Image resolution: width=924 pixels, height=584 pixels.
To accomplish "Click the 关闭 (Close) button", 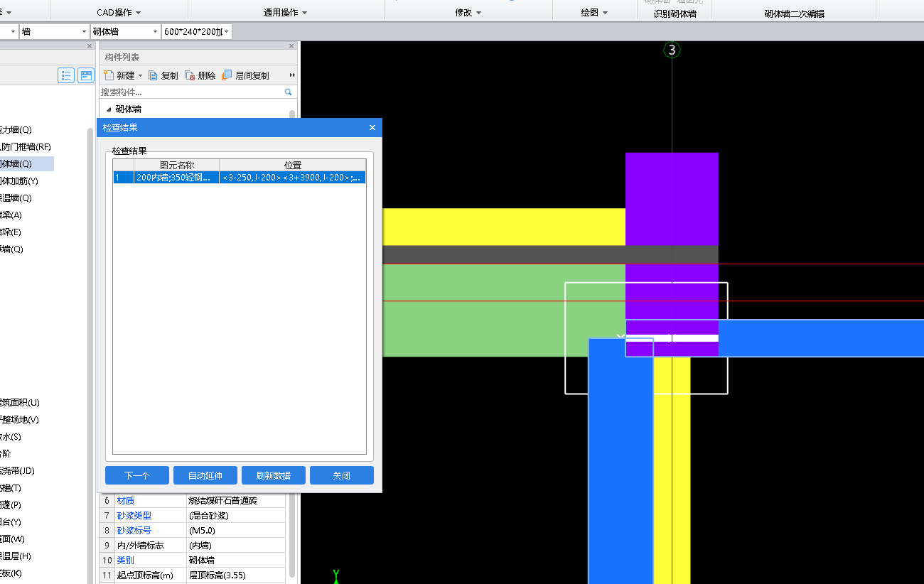I will click(x=342, y=475).
